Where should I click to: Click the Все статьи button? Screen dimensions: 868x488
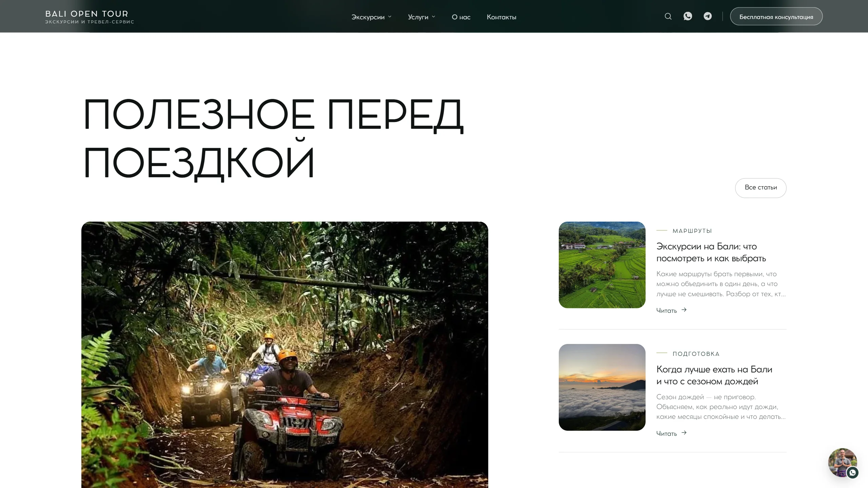click(x=761, y=188)
